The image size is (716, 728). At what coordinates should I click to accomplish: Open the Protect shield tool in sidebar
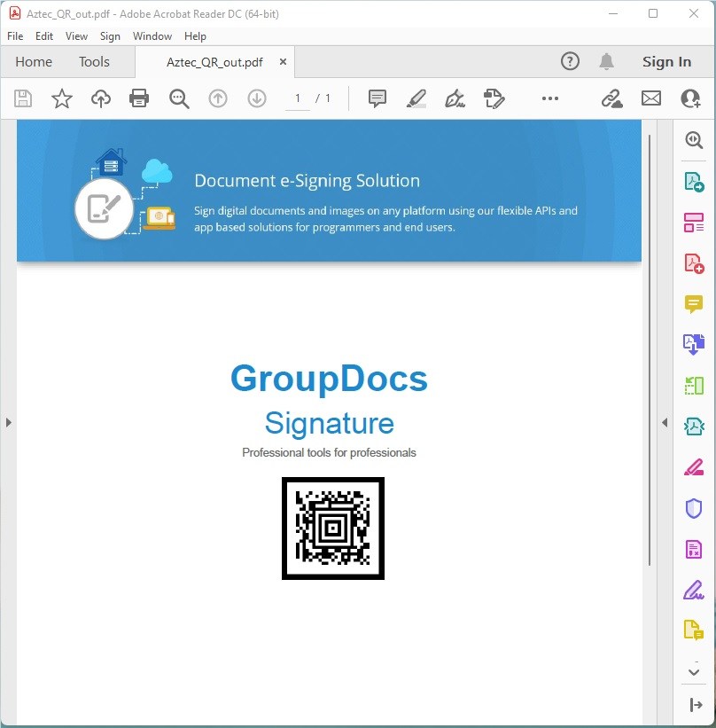(x=693, y=508)
